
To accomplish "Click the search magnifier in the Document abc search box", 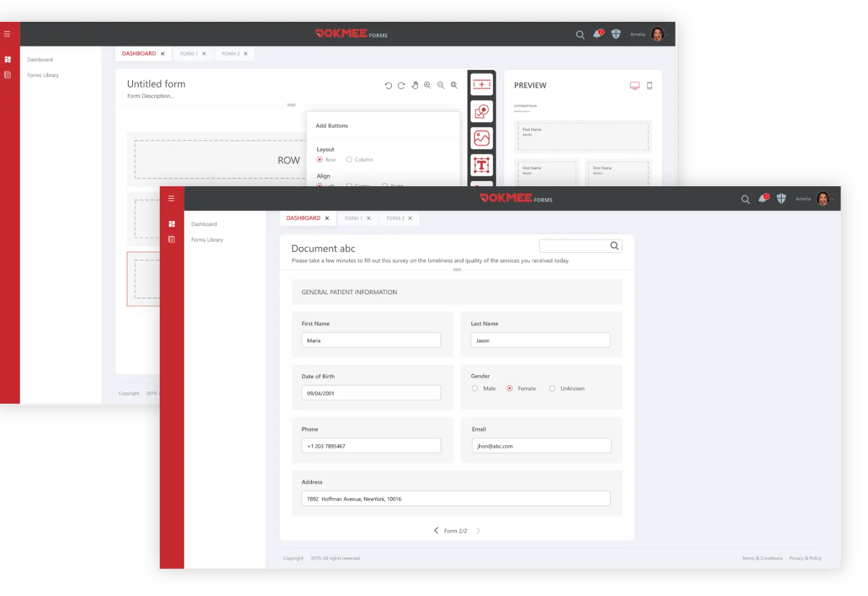I will coord(615,246).
